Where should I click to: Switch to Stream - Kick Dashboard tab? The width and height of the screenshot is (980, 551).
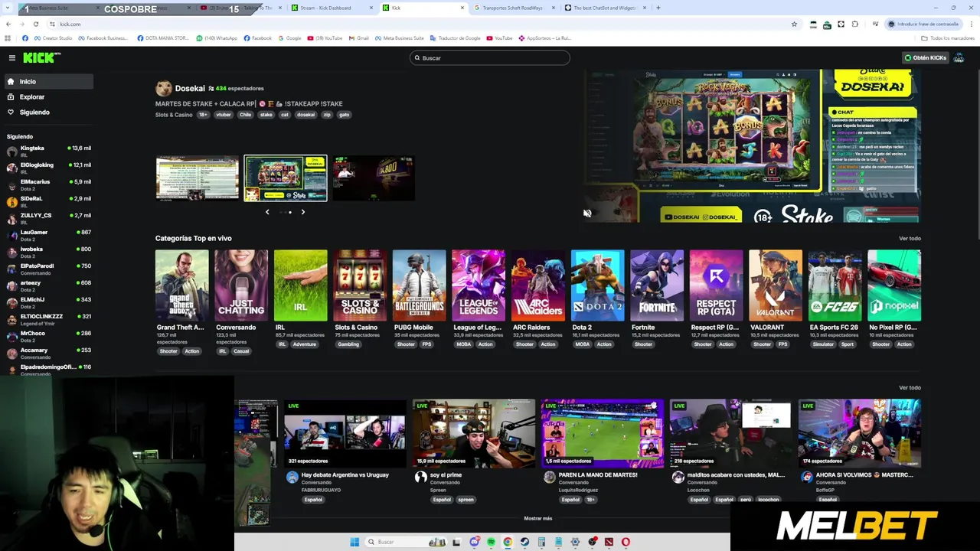[331, 8]
